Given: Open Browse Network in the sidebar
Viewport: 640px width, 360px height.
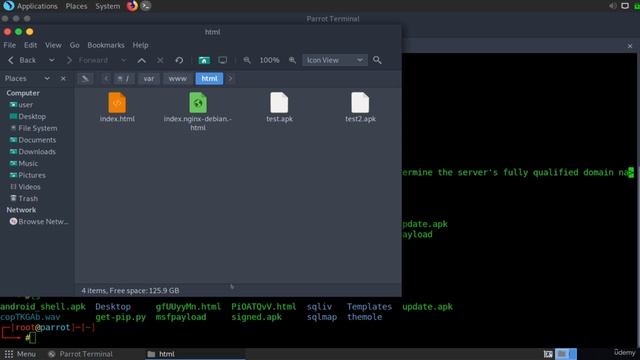Looking at the screenshot, I should click(x=39, y=222).
